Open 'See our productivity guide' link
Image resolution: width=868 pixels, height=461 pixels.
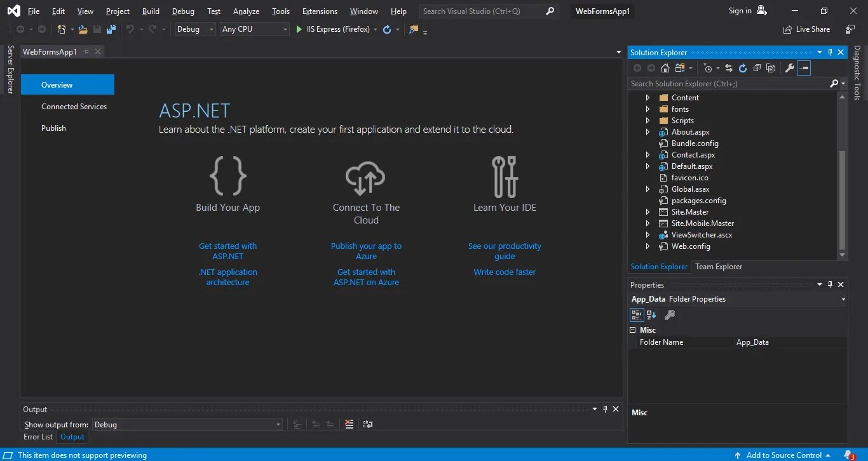[505, 251]
